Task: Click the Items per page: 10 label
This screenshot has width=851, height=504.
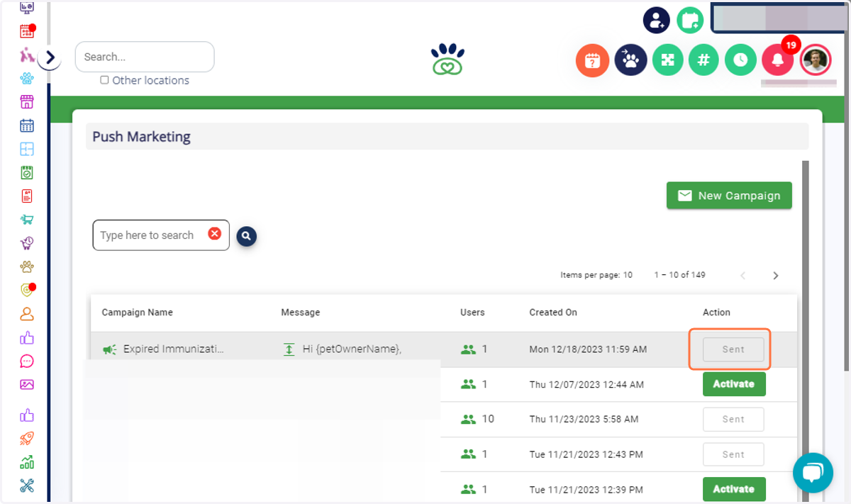Action: tap(596, 275)
